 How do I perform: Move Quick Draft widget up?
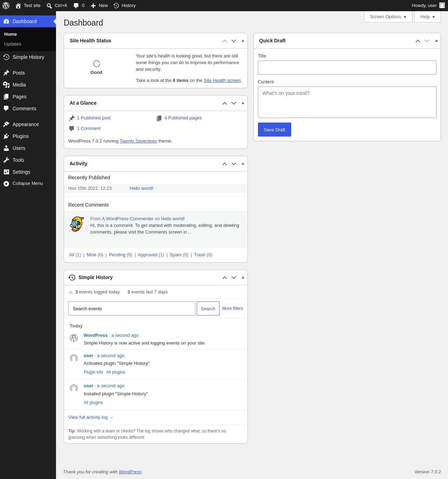pos(418,41)
